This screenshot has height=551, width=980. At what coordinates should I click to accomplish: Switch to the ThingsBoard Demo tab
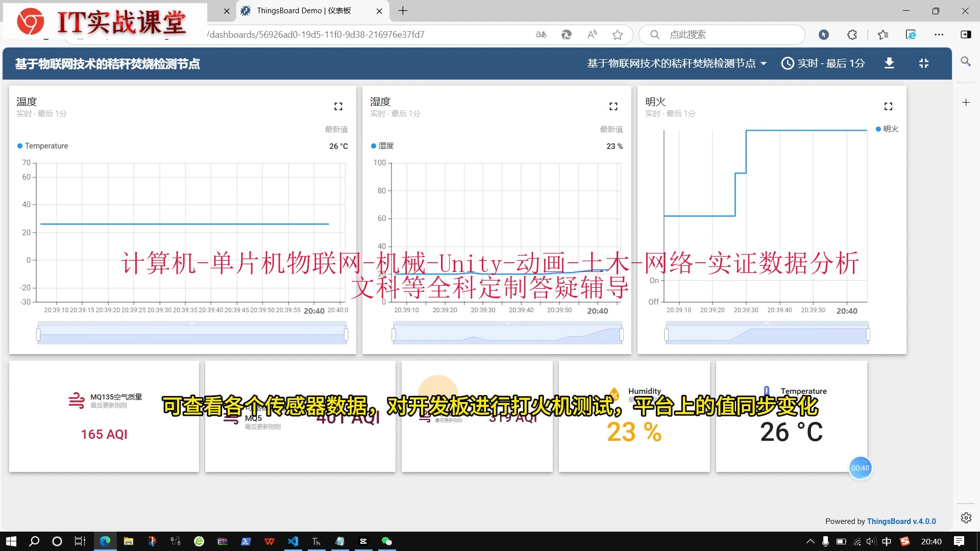click(x=304, y=11)
